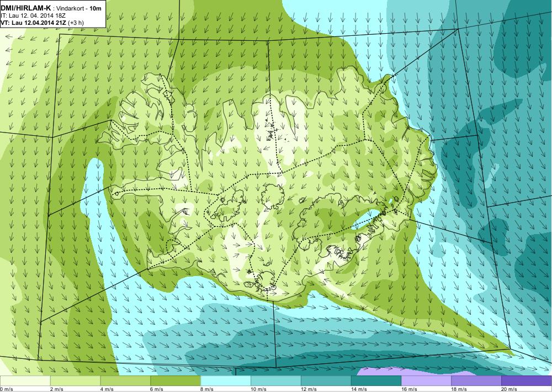The width and height of the screenshot is (552, 392).
Task: Click the "18 m/s" legend label
Action: click(x=459, y=389)
